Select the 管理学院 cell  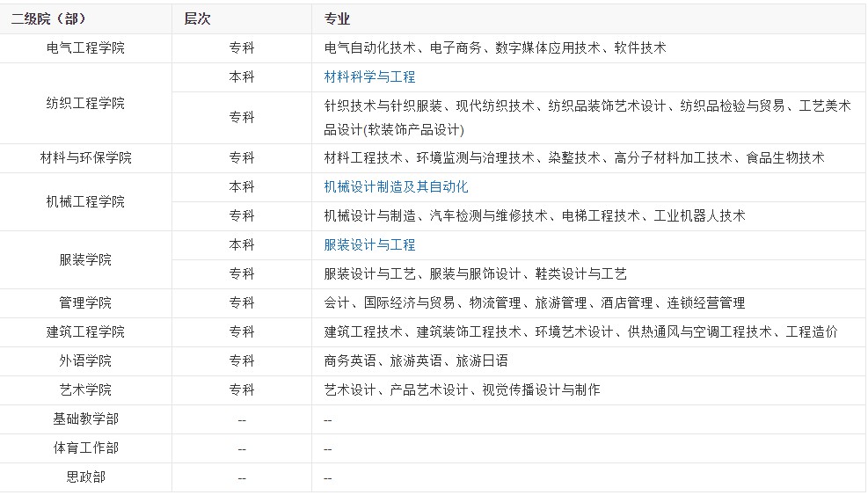pyautogui.click(x=85, y=303)
